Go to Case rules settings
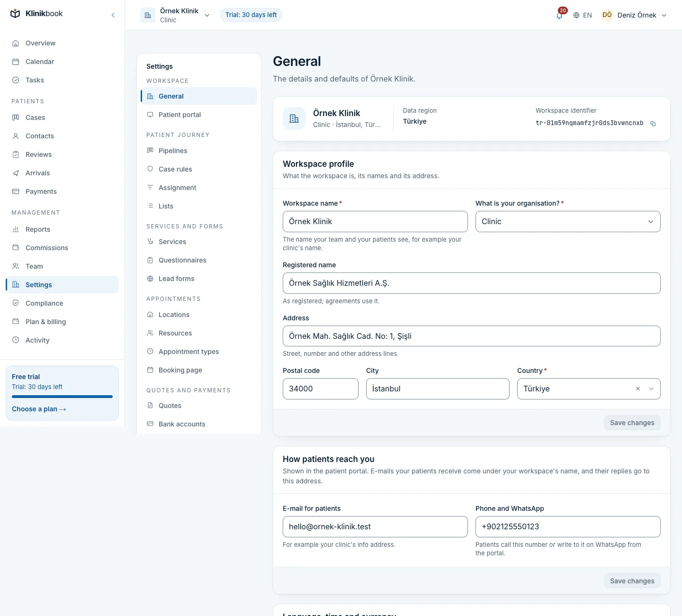The height and width of the screenshot is (616, 682). click(199, 169)
